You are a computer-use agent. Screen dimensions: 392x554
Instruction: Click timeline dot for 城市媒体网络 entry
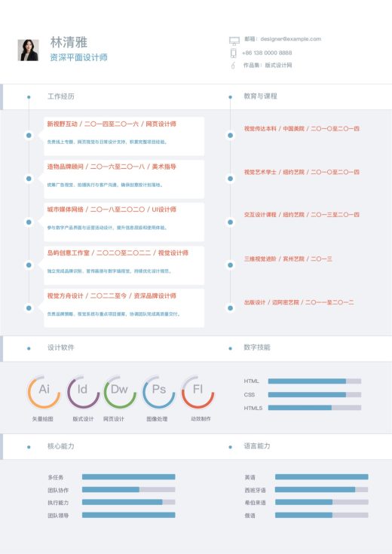29,222
